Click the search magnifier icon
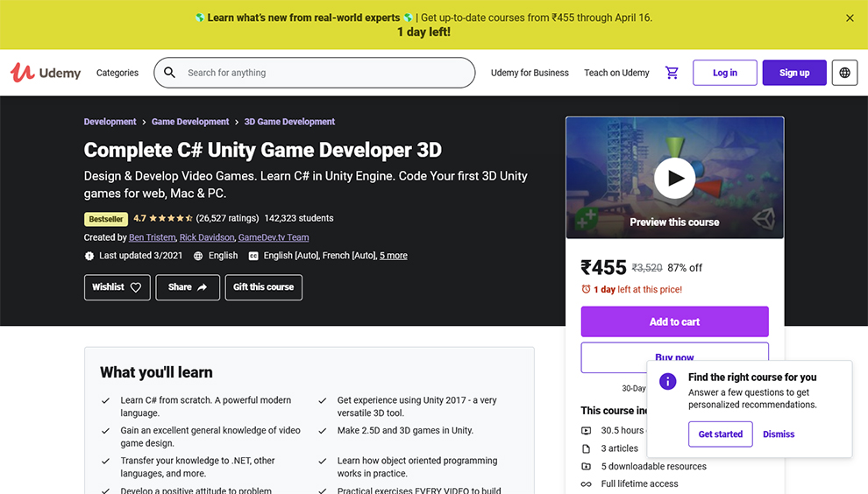This screenshot has width=868, height=494. (x=169, y=73)
